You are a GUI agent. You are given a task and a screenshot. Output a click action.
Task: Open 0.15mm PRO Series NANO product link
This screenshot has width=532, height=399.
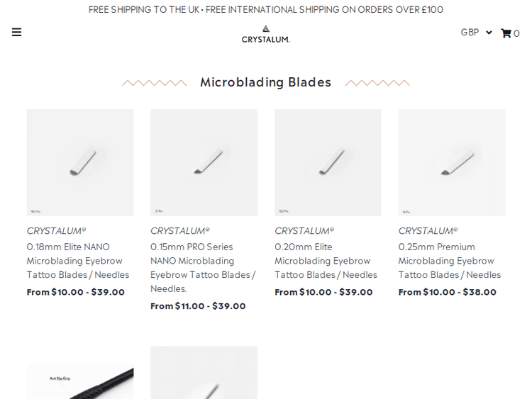pos(202,267)
